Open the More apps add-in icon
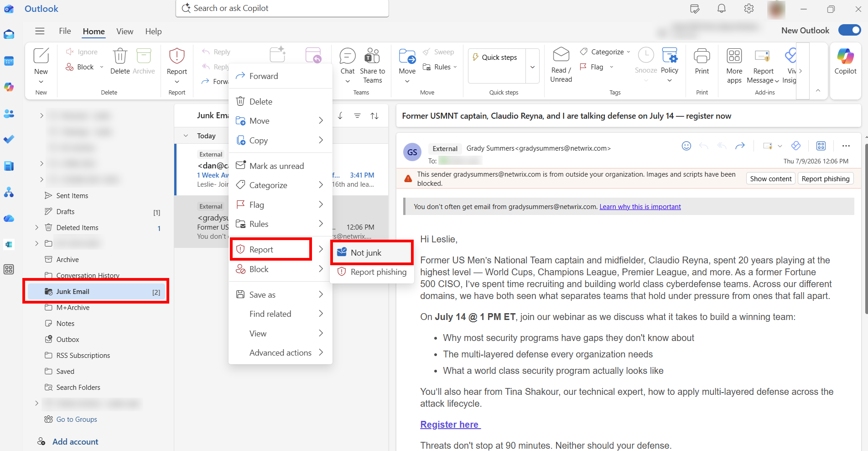 pyautogui.click(x=734, y=56)
